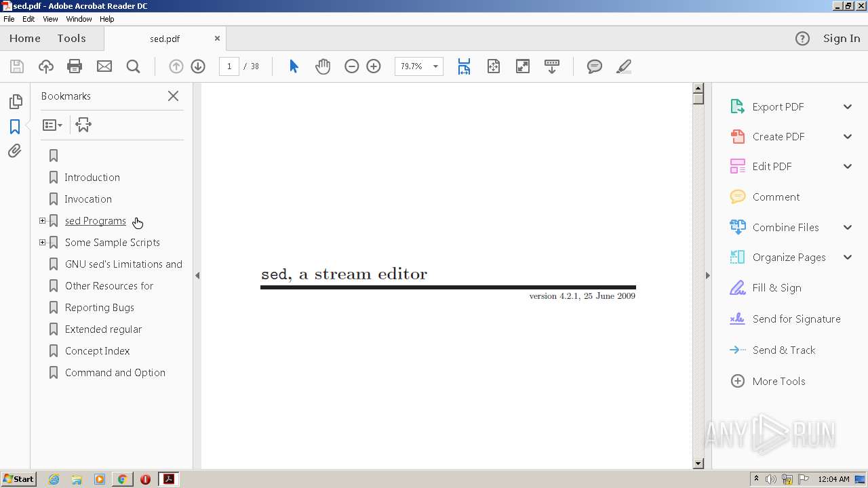
Task: Zoom in with the plus icon
Action: tap(374, 66)
